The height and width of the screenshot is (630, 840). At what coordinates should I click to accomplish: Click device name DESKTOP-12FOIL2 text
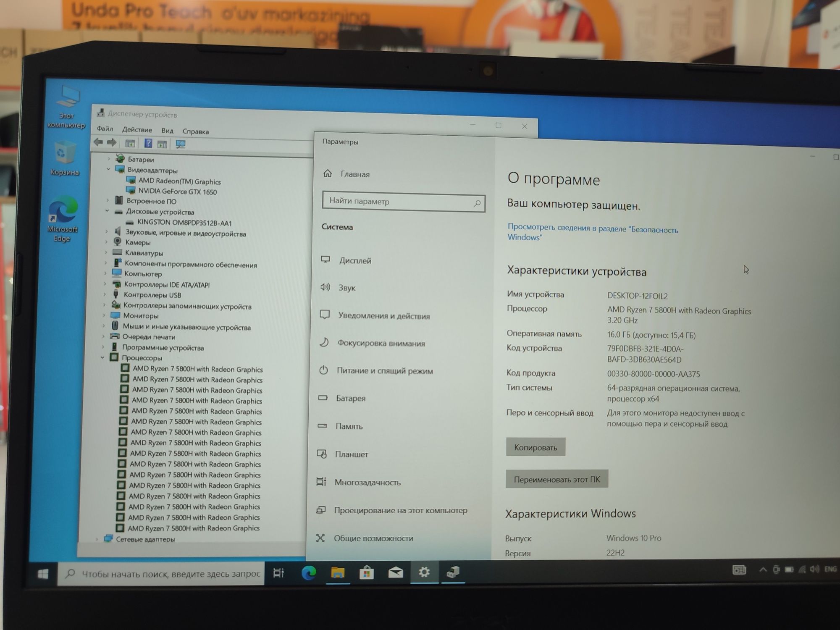[x=637, y=296]
